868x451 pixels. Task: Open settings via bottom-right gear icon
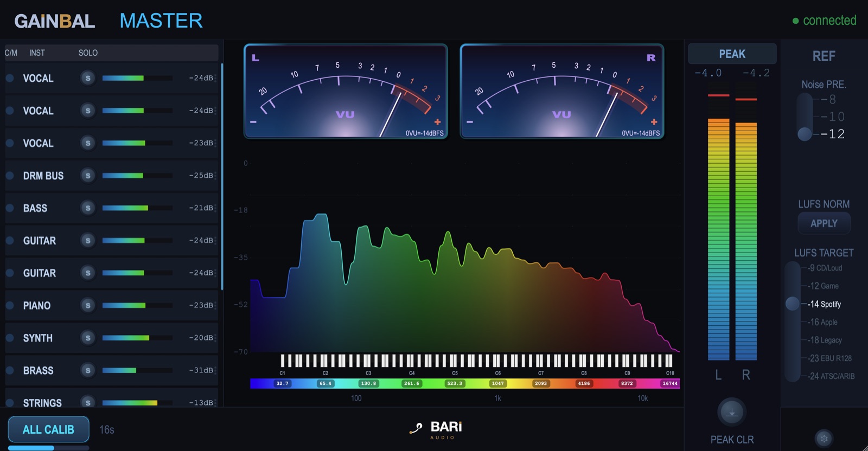click(824, 438)
